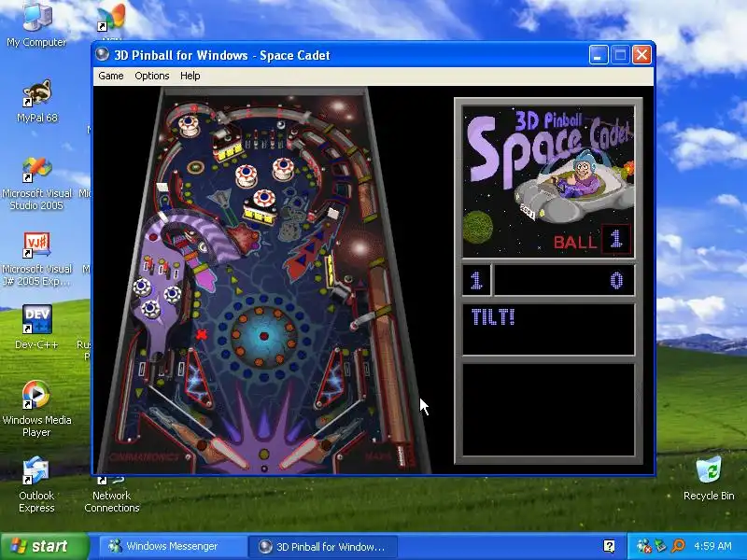Click the BALL 1 indicator

[592, 240]
